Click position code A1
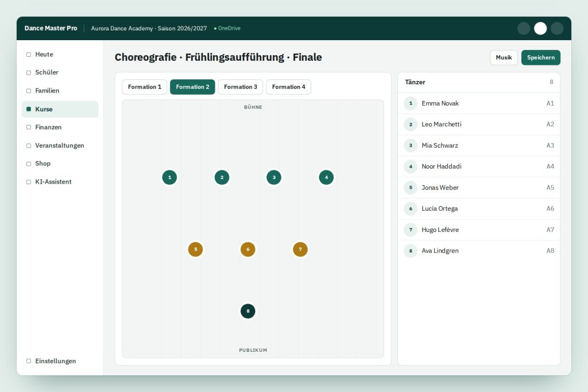Image resolution: width=588 pixels, height=392 pixels. pyautogui.click(x=550, y=103)
